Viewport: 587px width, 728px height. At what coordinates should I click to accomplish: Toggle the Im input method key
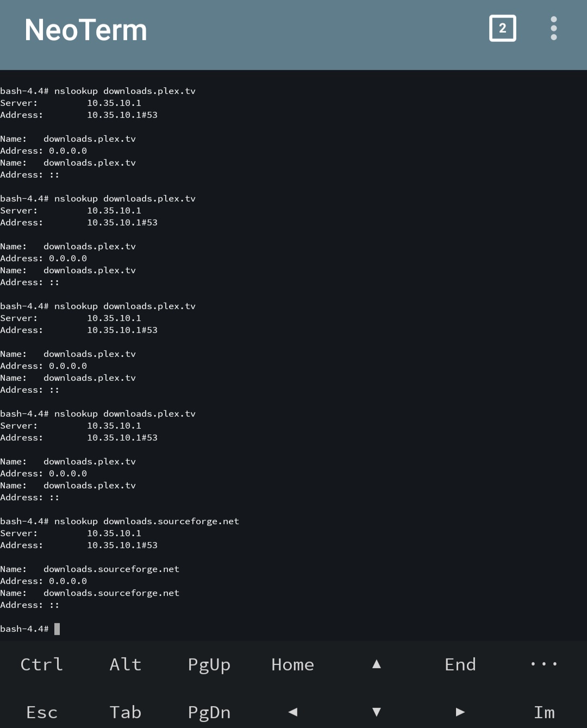pos(544,712)
